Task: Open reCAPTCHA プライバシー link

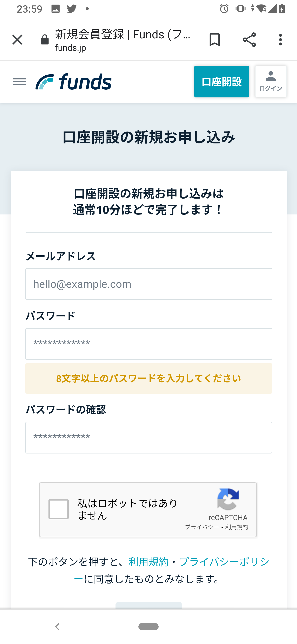Action: [202, 527]
